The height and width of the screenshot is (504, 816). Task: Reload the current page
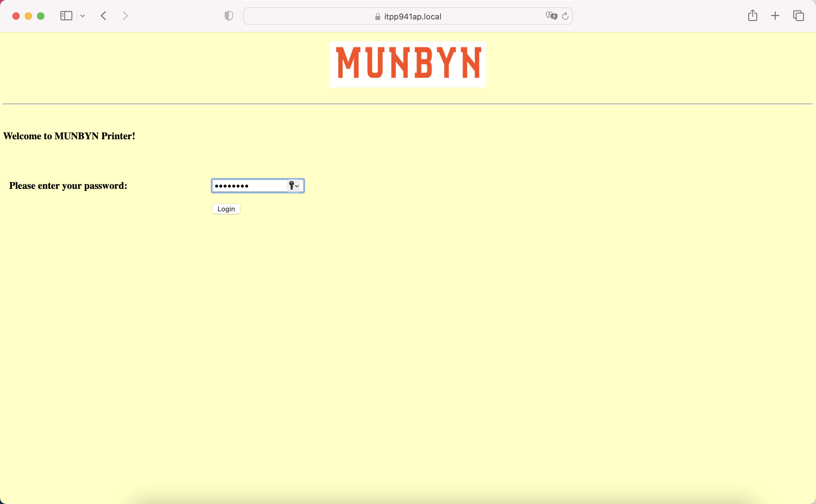point(565,16)
